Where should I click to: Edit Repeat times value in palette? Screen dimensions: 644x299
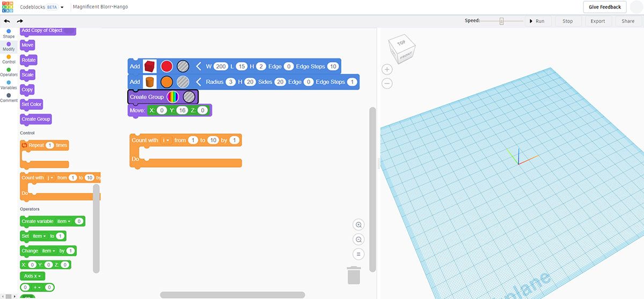tap(49, 145)
